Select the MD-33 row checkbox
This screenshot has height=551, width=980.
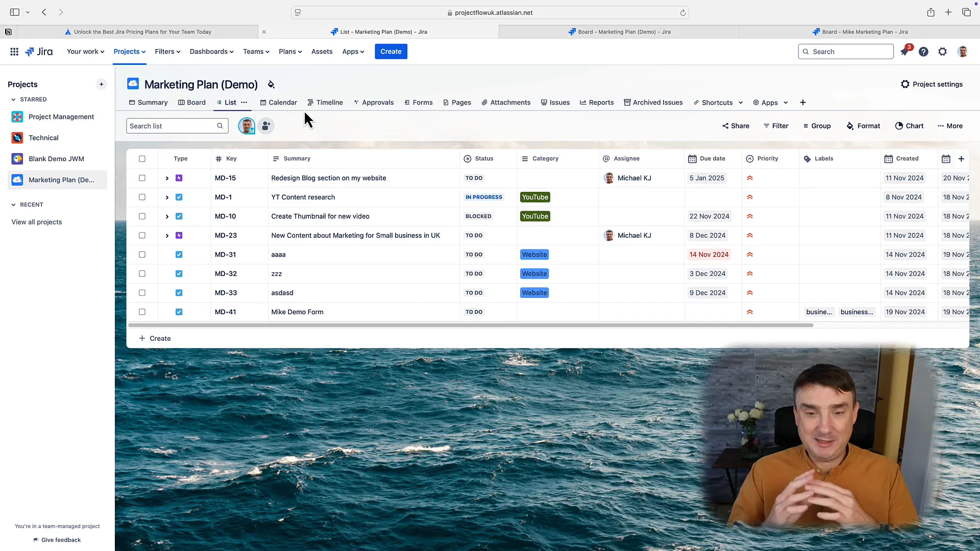(x=142, y=293)
